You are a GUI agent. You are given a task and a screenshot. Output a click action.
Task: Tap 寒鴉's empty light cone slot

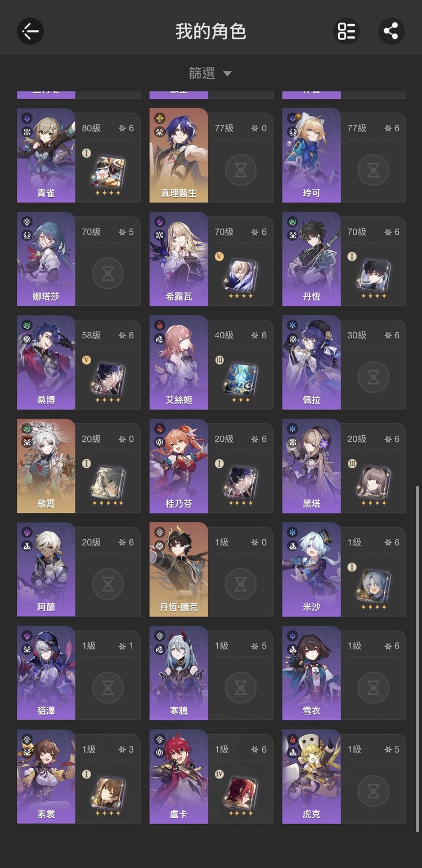coord(240,687)
